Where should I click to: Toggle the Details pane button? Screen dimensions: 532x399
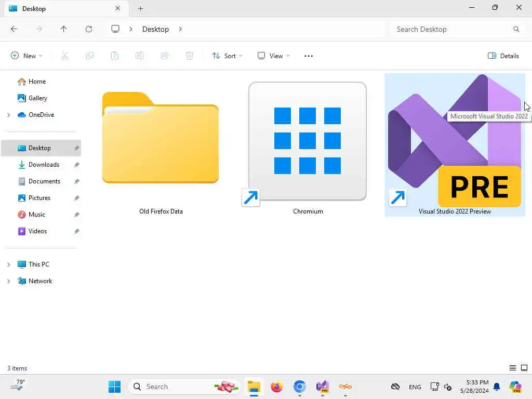click(503, 56)
